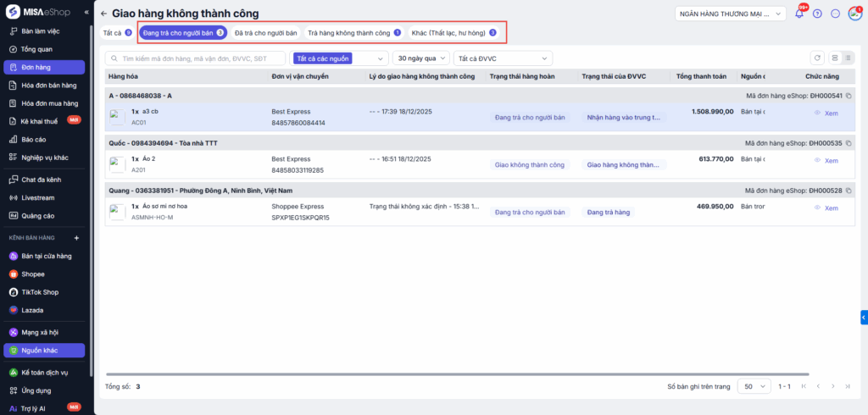Go back using the arrow beside page title

coord(103,14)
